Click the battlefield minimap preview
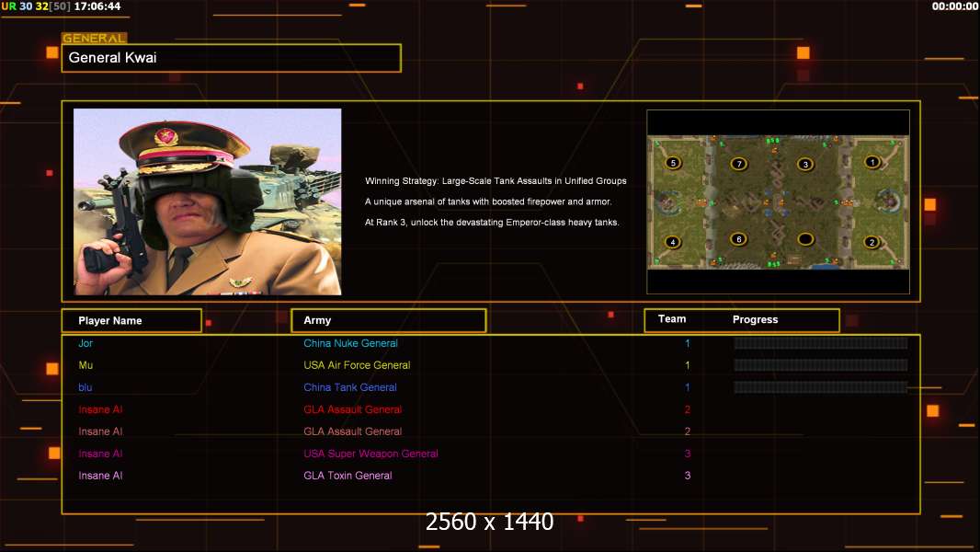Viewport: 980px width, 552px height. point(778,202)
